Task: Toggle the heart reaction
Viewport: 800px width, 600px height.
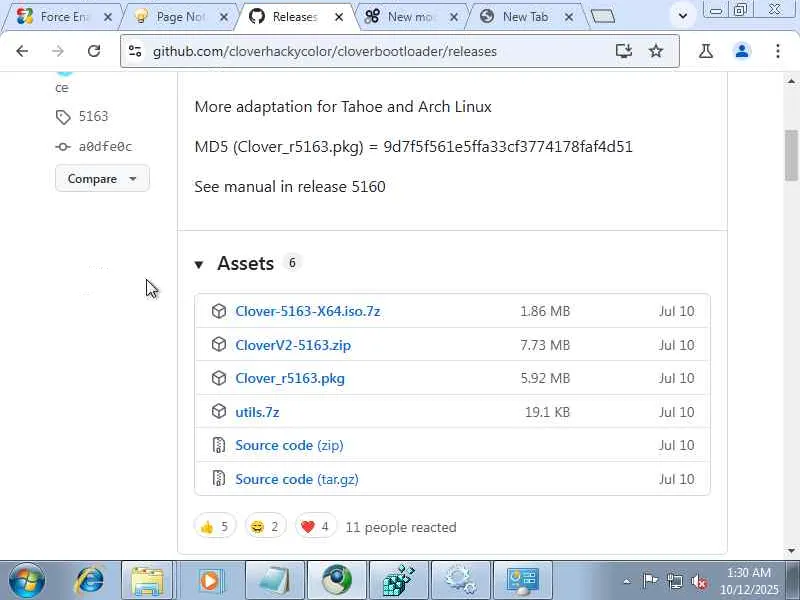Action: pos(316,526)
